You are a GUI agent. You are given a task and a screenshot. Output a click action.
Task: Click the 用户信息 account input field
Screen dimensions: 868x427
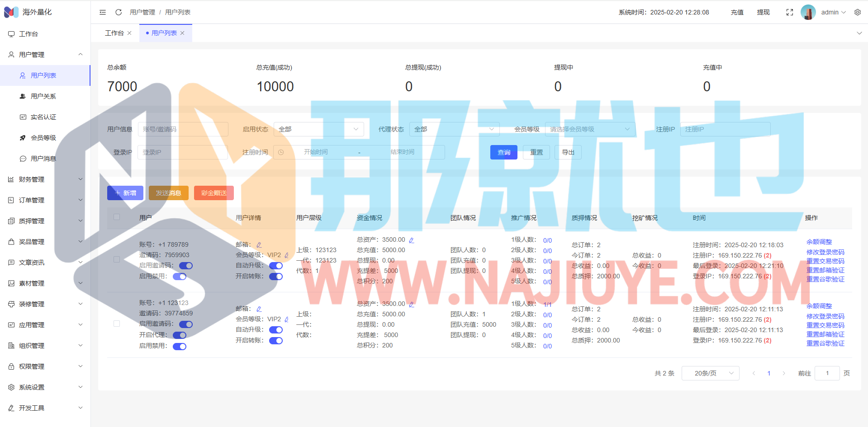[x=183, y=129]
